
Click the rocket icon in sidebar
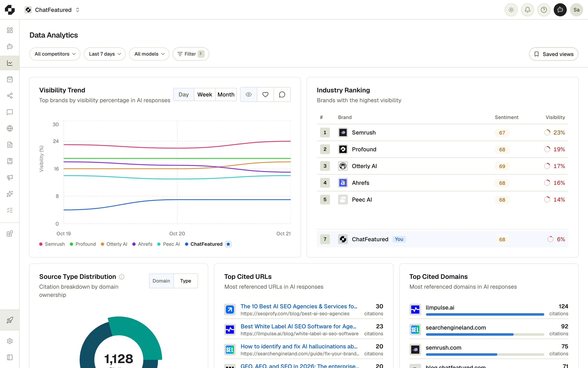pos(10,320)
